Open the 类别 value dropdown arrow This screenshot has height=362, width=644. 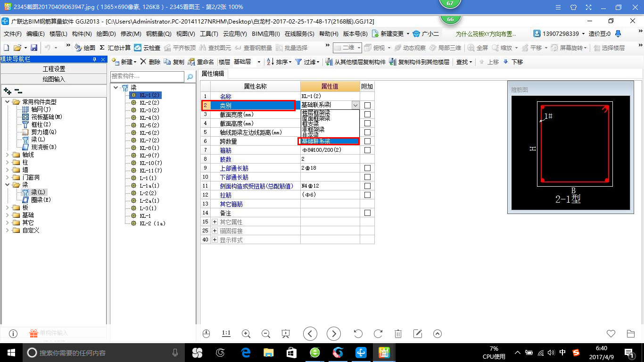pos(355,105)
